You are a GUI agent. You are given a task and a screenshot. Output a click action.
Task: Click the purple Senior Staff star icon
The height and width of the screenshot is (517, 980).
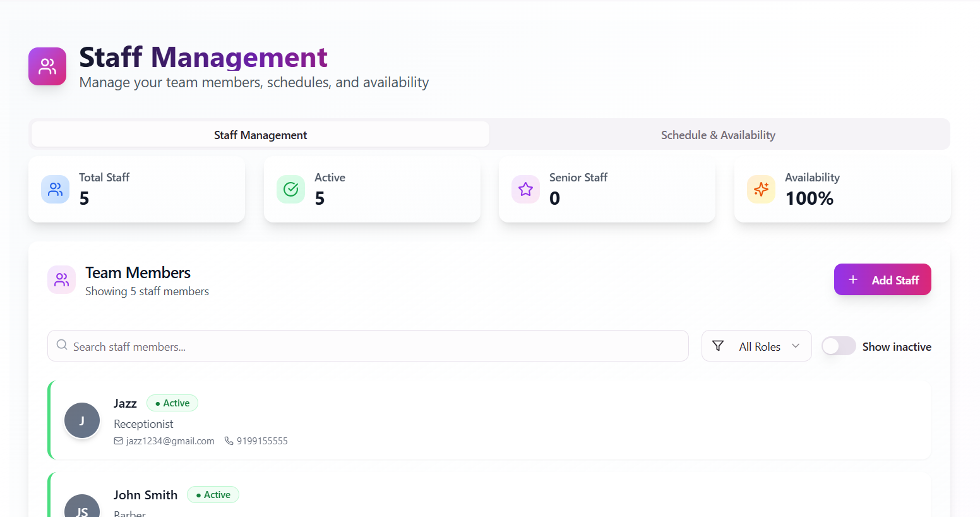click(x=525, y=189)
